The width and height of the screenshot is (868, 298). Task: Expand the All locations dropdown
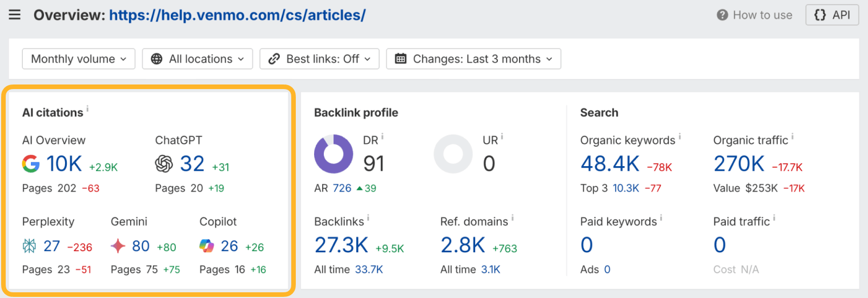point(198,59)
